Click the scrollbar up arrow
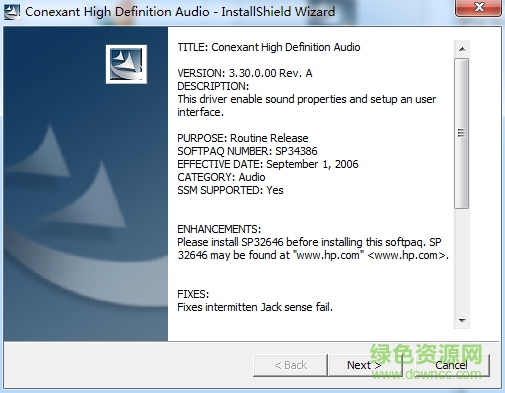 462,49
